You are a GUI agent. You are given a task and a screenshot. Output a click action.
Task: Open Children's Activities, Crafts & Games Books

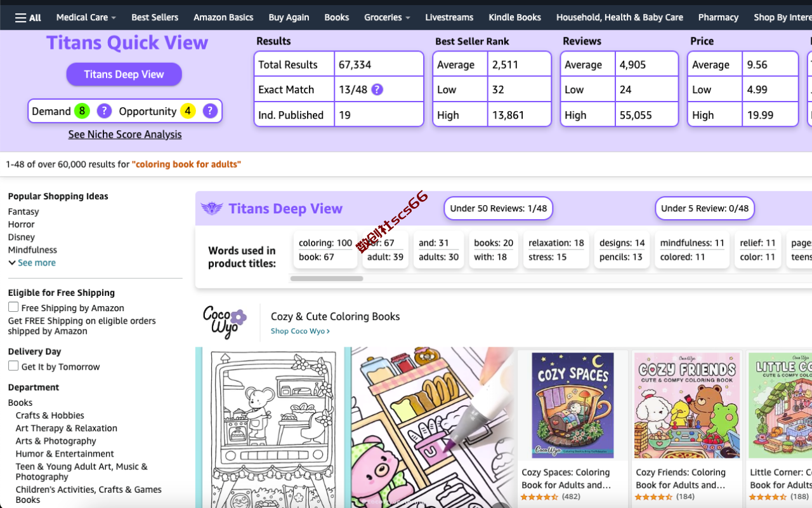point(89,495)
